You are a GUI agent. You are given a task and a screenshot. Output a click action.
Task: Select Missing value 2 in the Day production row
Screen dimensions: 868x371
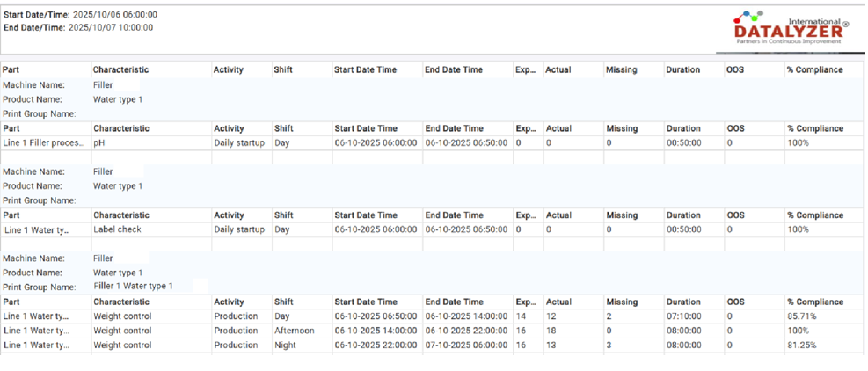(x=609, y=316)
